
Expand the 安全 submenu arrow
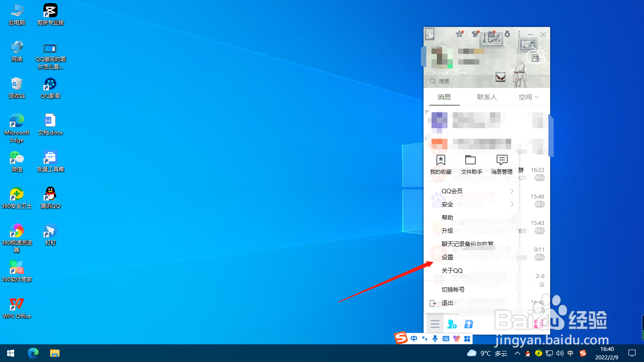click(512, 204)
